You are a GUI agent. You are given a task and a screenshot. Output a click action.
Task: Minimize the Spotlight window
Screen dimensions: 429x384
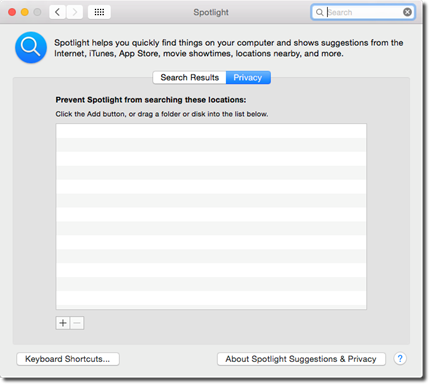tap(25, 12)
